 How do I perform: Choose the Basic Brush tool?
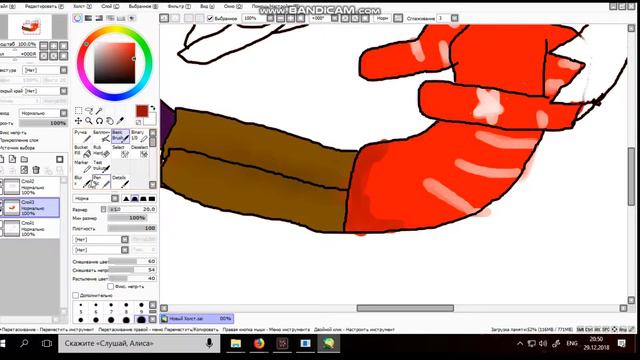tap(120, 136)
